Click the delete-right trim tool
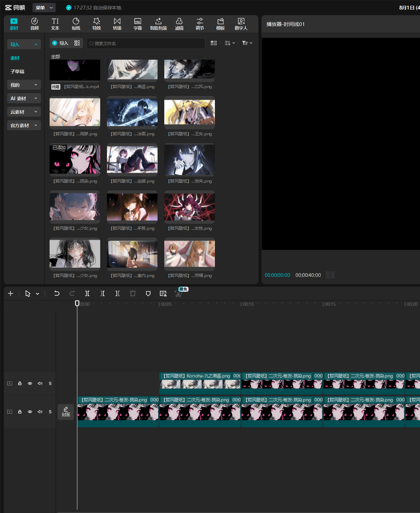Image resolution: width=420 pixels, height=513 pixels. (117, 293)
